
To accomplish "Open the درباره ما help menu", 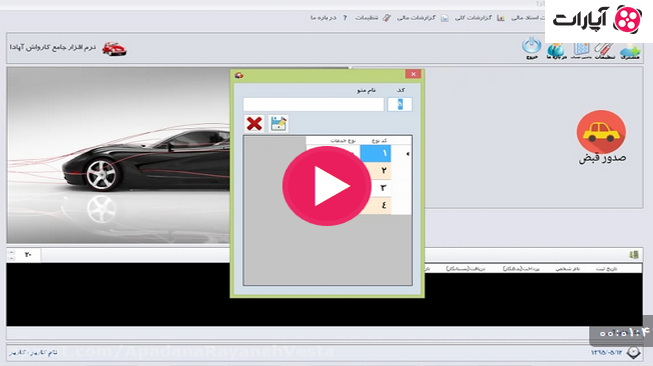I will [328, 17].
